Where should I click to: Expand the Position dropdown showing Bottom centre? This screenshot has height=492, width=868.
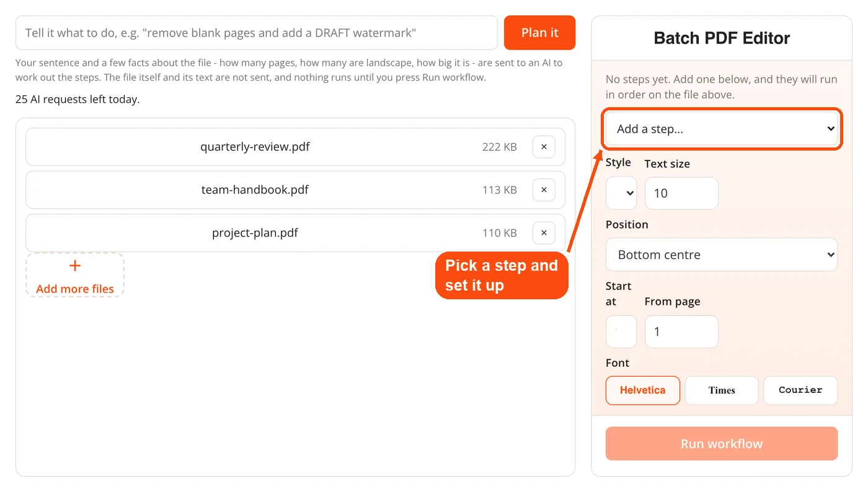pyautogui.click(x=722, y=255)
